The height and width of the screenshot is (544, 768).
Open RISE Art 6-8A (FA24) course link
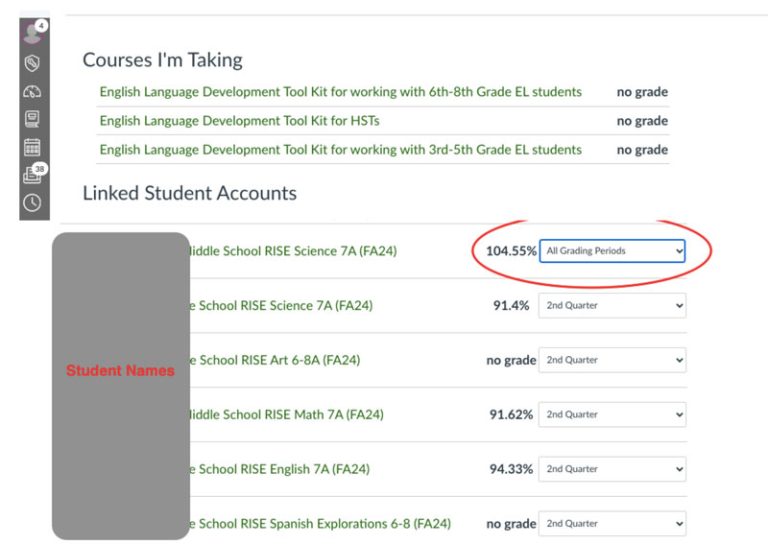click(x=275, y=360)
